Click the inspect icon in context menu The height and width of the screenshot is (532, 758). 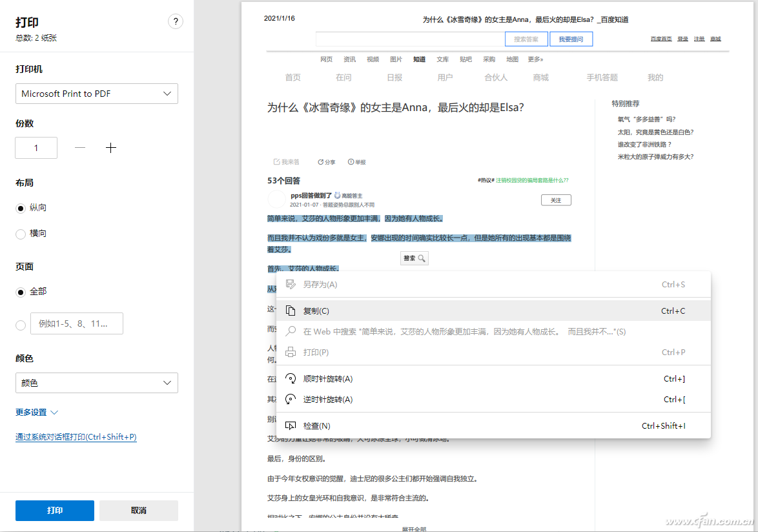click(x=291, y=425)
